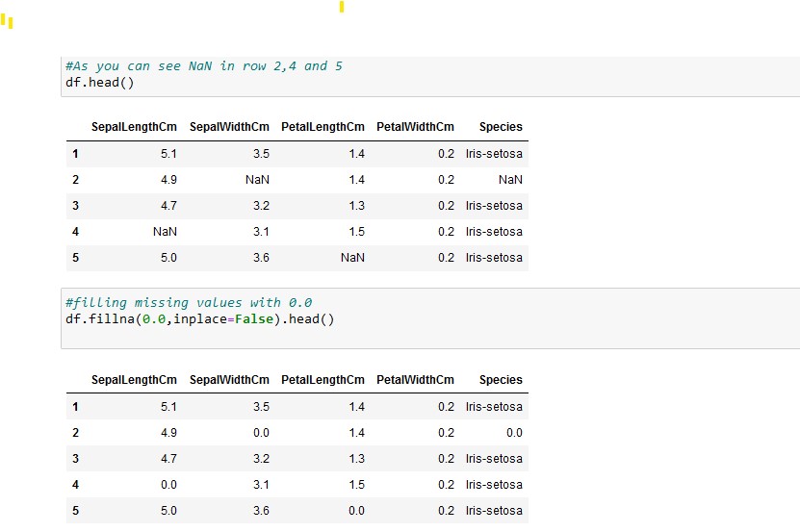The image size is (800, 532).
Task: Click Iris-setosa in row 3 of fillna table
Action: pyautogui.click(x=494, y=459)
